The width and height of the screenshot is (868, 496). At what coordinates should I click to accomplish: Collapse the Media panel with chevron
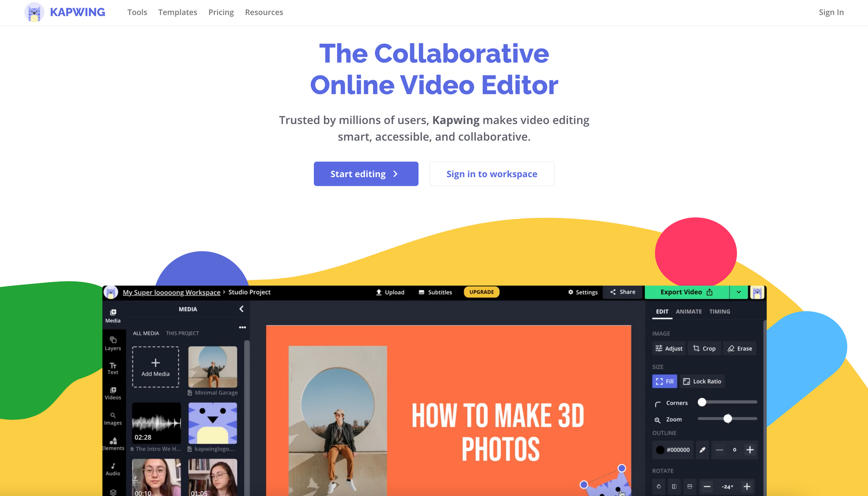pos(241,309)
